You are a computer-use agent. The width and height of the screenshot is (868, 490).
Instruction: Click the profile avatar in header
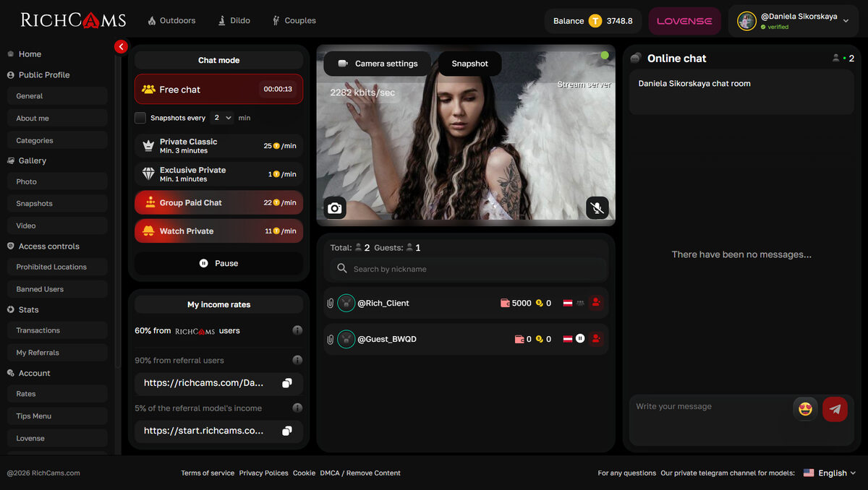pos(746,21)
